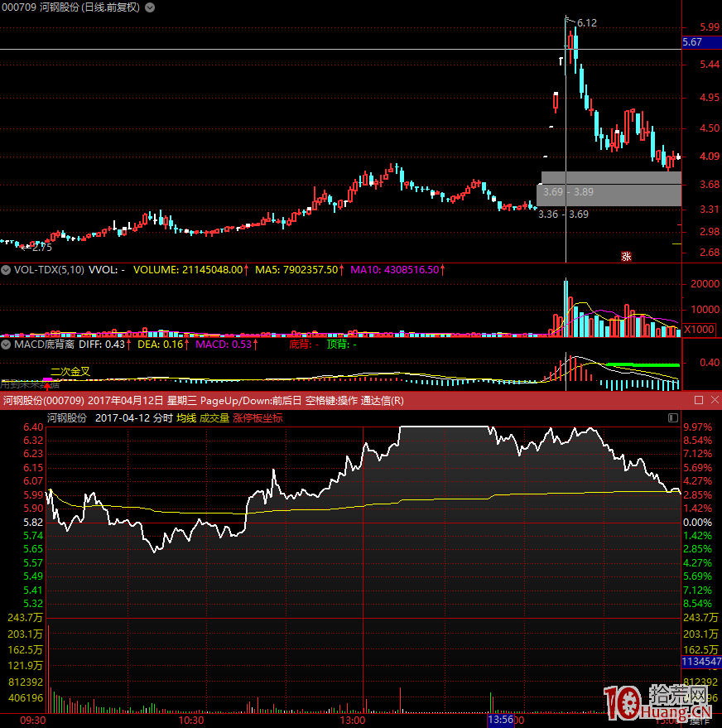Click the 底背: - label
The image size is (722, 728).
click(x=304, y=345)
